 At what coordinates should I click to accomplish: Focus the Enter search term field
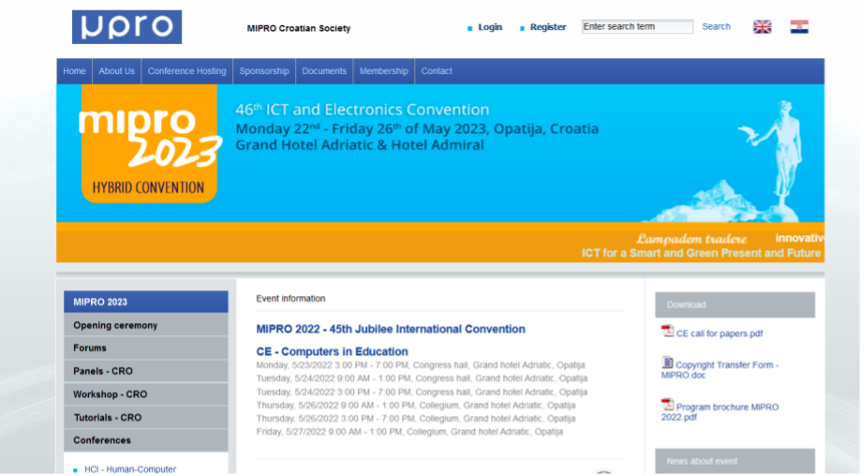coord(637,27)
